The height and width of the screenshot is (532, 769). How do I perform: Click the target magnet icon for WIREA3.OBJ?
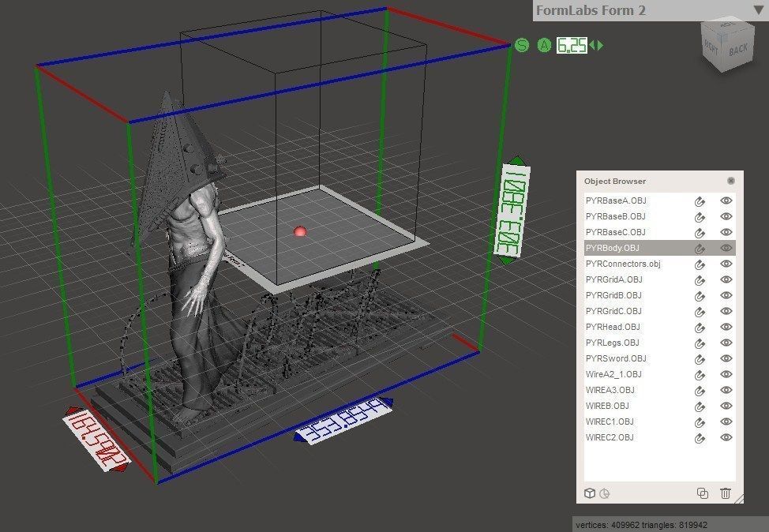[x=700, y=390]
